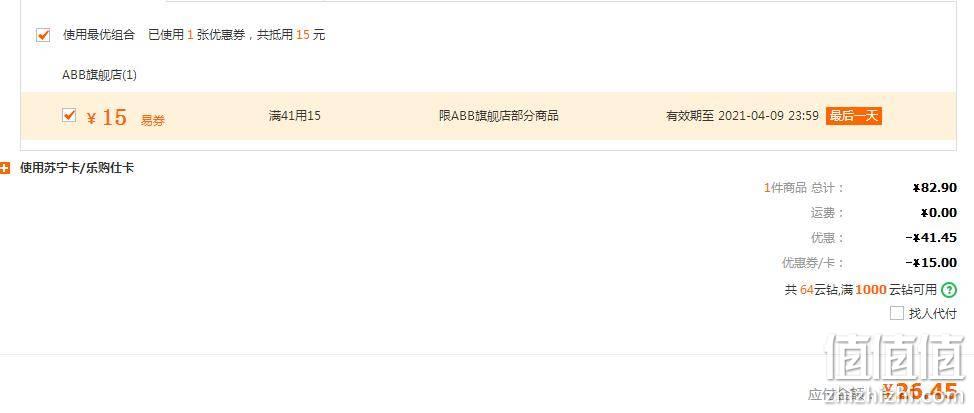Click the 限ABB旗舰店部分商品 restriction text
This screenshot has width=974, height=413.
[499, 116]
